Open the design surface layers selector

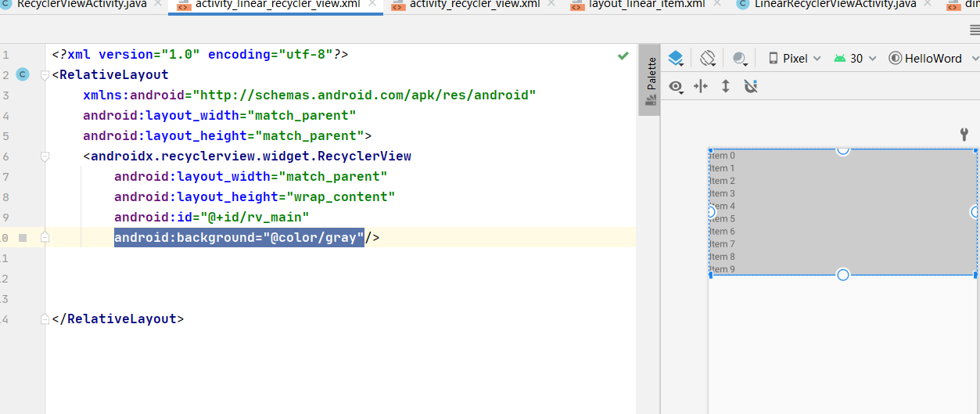[x=677, y=58]
